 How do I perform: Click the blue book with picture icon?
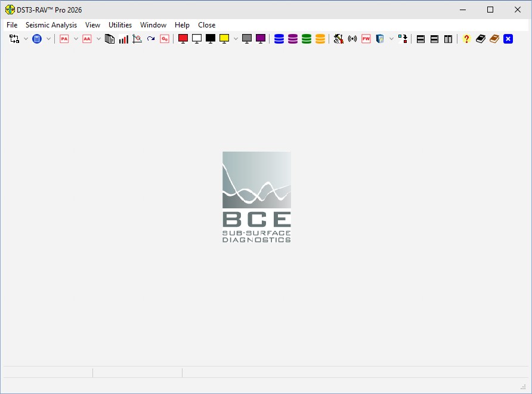click(380, 39)
